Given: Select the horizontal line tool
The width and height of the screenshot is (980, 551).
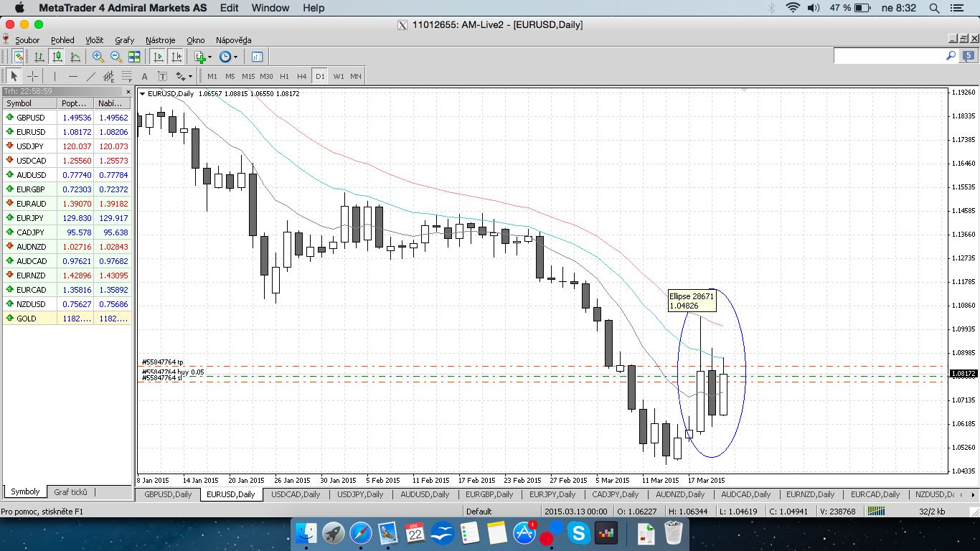Looking at the screenshot, I should 72,76.
